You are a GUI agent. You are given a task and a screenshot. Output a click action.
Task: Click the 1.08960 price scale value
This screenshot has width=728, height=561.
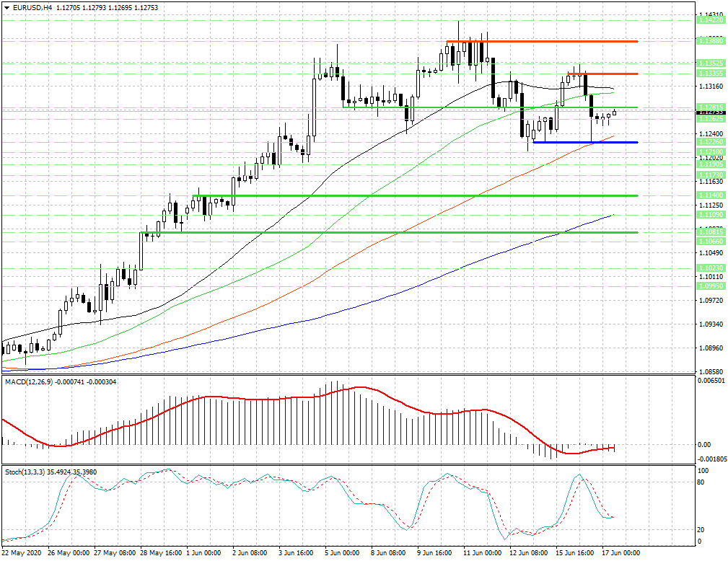pyautogui.click(x=711, y=348)
